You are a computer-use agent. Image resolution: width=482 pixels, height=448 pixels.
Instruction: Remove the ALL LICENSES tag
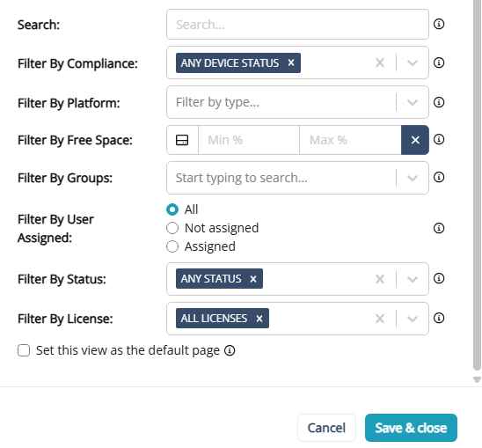[259, 319]
